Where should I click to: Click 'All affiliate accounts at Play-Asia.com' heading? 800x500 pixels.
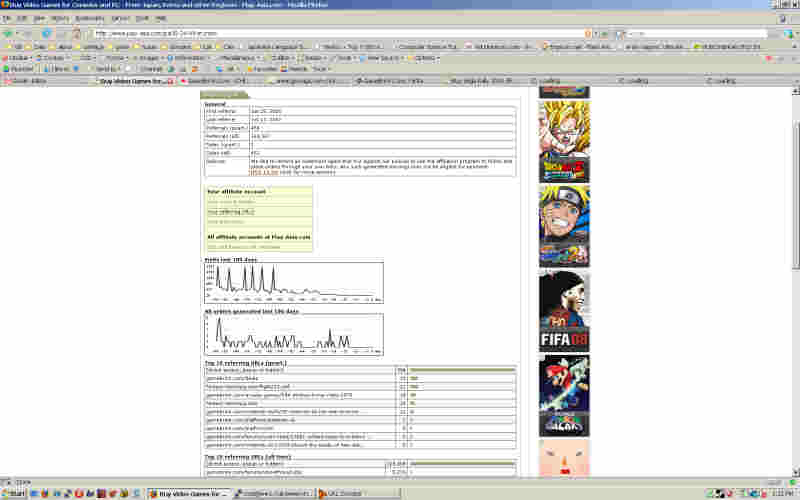259,237
